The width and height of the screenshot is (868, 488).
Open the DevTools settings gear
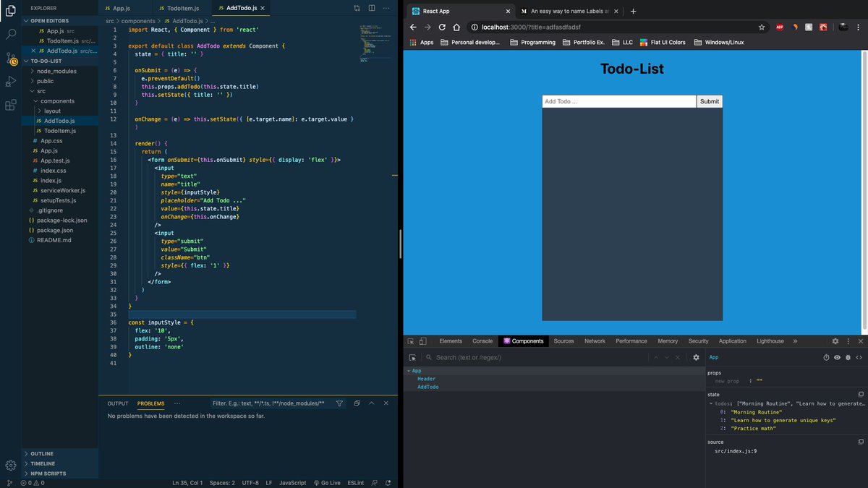(835, 341)
